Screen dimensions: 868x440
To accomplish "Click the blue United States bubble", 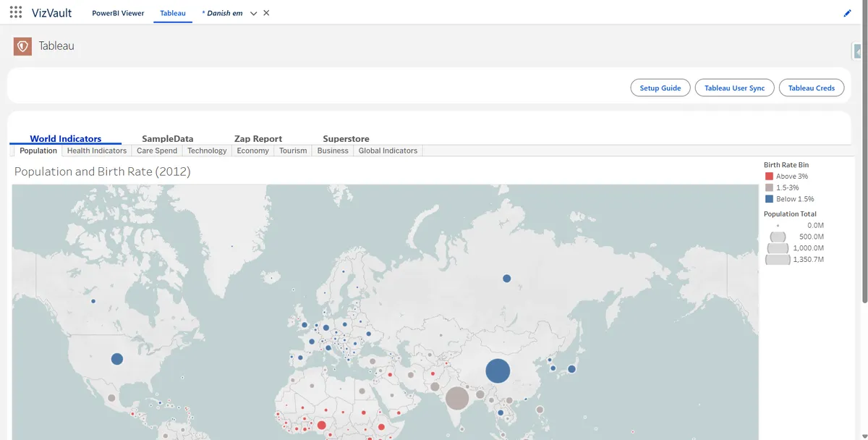I will click(117, 358).
